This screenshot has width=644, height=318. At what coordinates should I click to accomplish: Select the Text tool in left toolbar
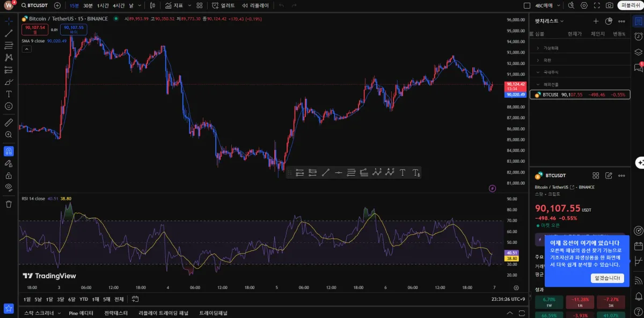point(9,94)
